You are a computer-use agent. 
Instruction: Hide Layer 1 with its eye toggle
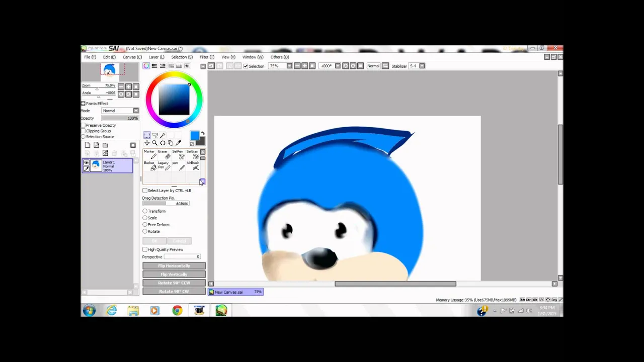86,163
